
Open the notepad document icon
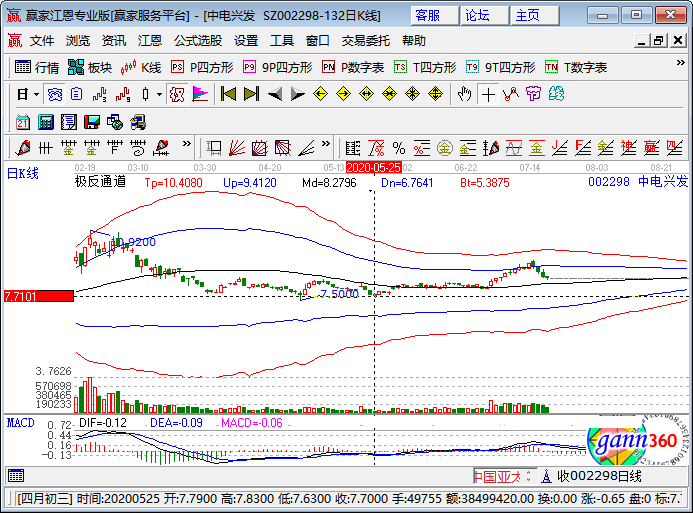[69, 122]
